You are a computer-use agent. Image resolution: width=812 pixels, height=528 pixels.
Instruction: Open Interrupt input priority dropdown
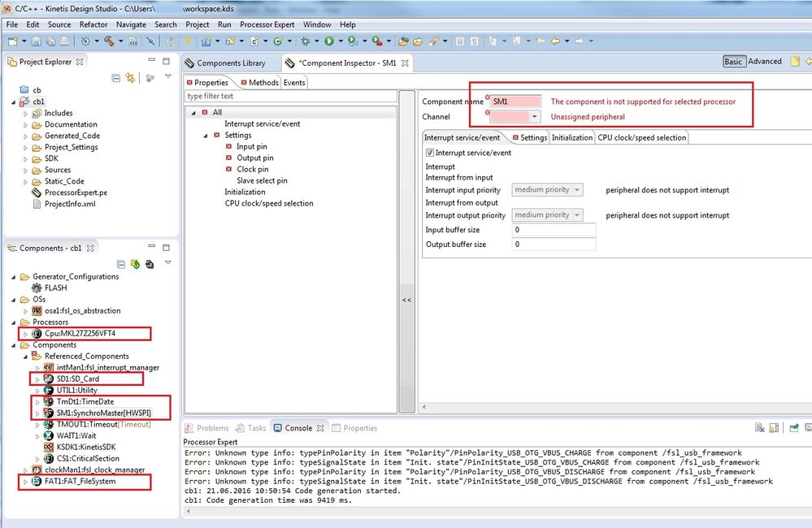coord(577,190)
